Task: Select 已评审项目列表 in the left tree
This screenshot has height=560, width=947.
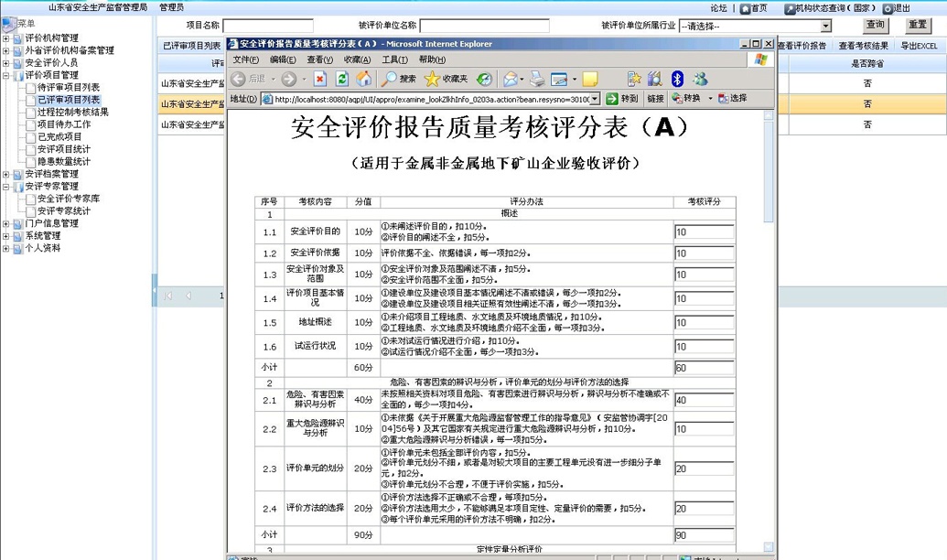Action: (x=57, y=99)
